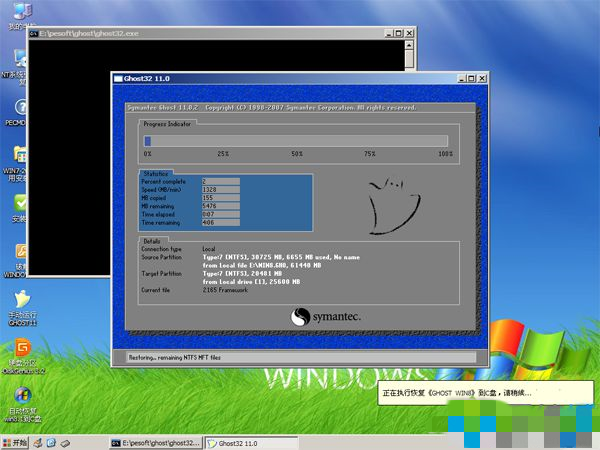The height and width of the screenshot is (450, 600).
Task: Open the green checkmark install shortcut
Action: pos(18,204)
